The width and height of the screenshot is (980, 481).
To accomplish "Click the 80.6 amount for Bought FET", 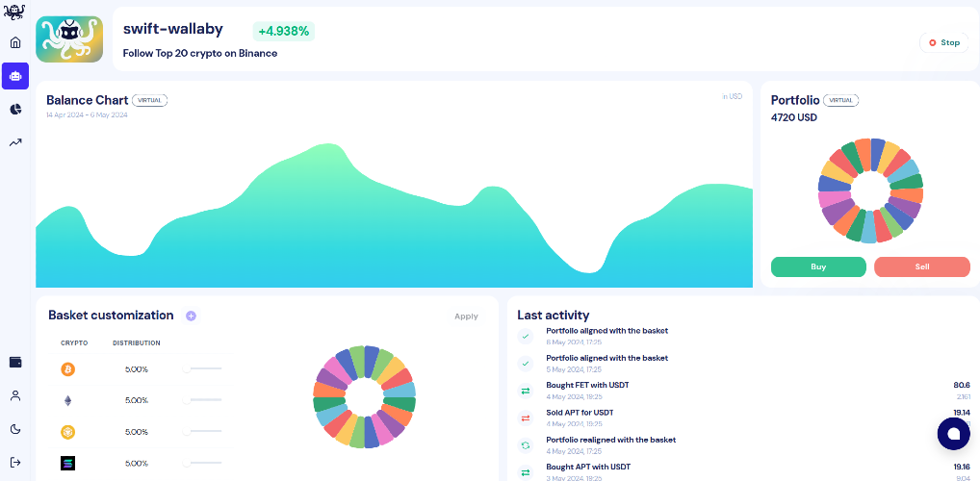I will pos(962,385).
